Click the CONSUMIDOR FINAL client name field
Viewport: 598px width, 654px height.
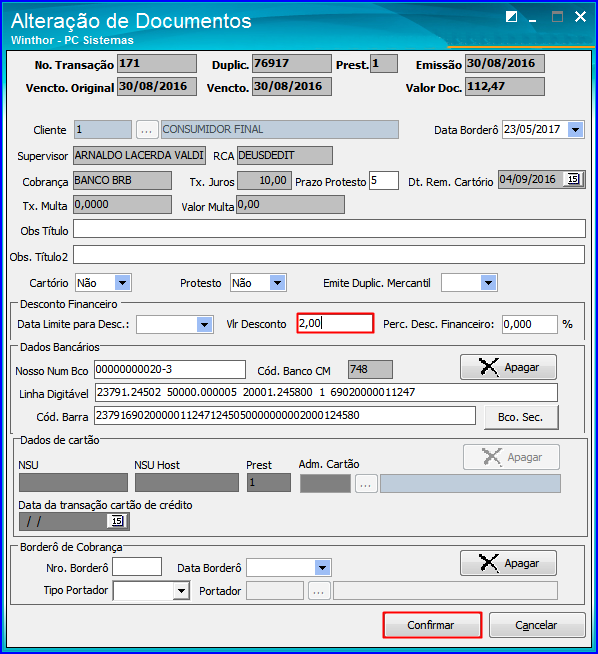[x=280, y=129]
